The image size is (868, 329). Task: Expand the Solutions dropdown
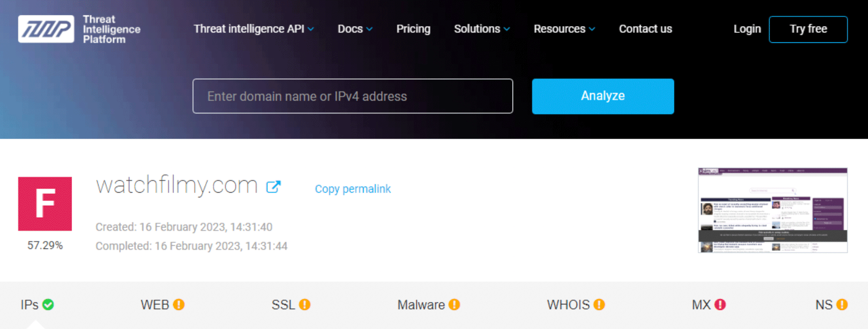click(482, 29)
